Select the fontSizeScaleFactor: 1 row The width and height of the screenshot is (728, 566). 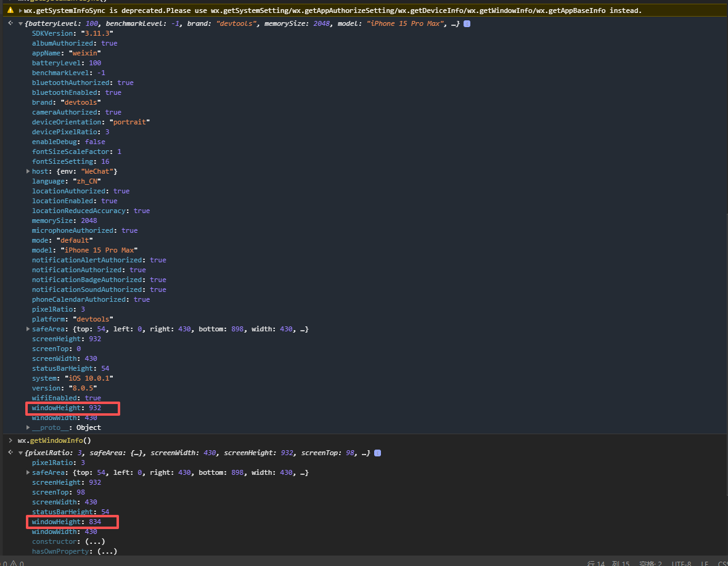[76, 152]
